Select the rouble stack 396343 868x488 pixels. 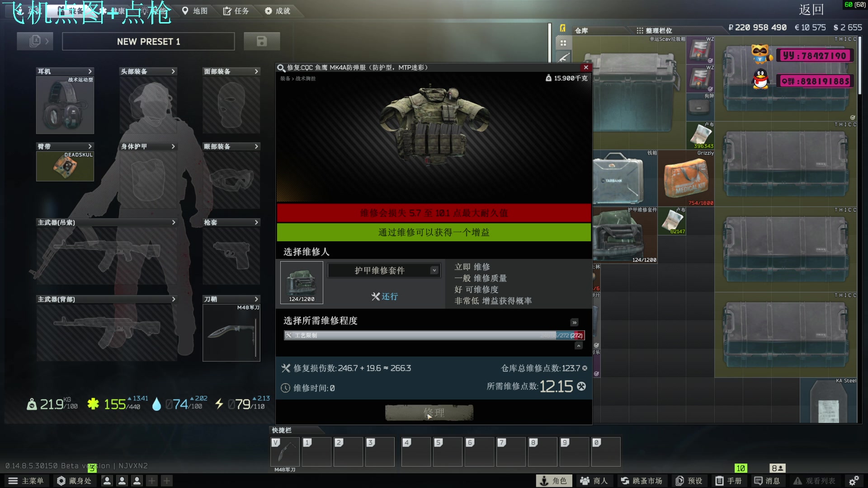point(700,136)
